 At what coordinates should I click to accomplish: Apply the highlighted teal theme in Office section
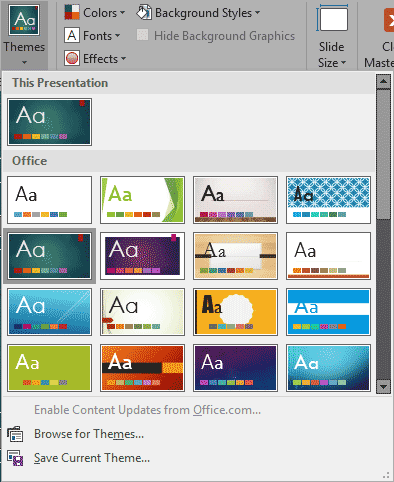(x=49, y=256)
